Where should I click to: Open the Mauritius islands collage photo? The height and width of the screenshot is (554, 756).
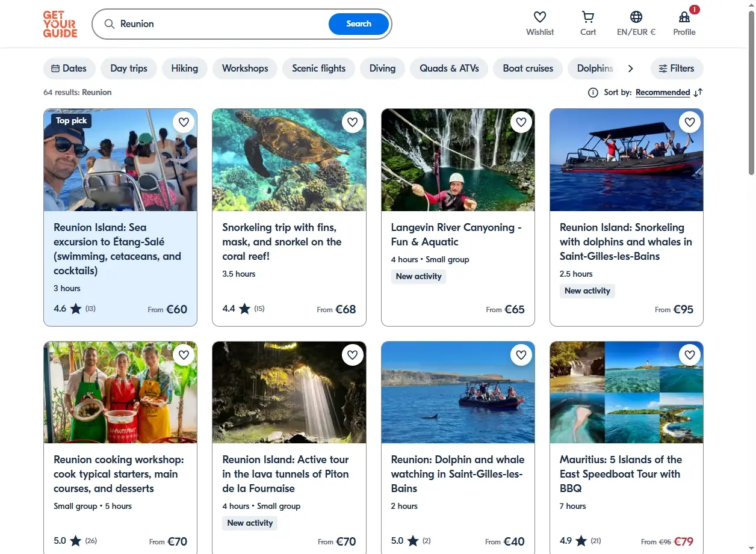[627, 393]
